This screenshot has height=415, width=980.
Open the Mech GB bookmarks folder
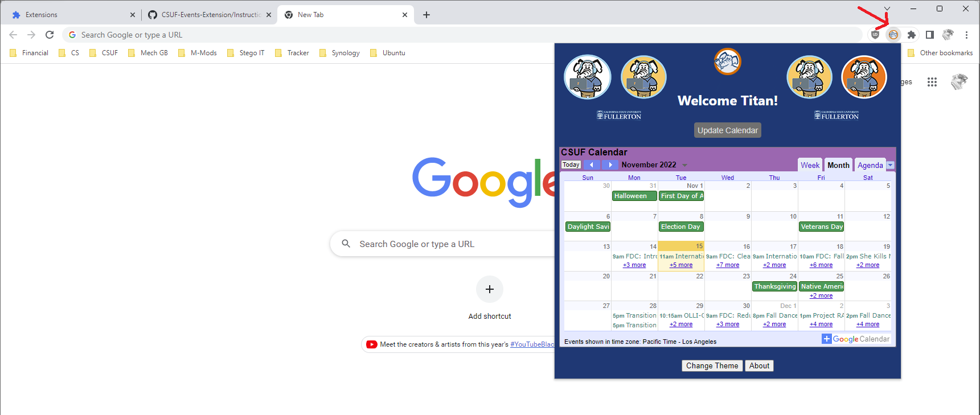pos(148,53)
